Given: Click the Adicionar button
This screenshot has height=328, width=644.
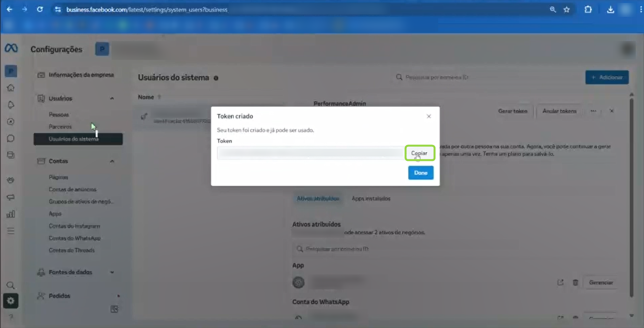Looking at the screenshot, I should point(607,77).
